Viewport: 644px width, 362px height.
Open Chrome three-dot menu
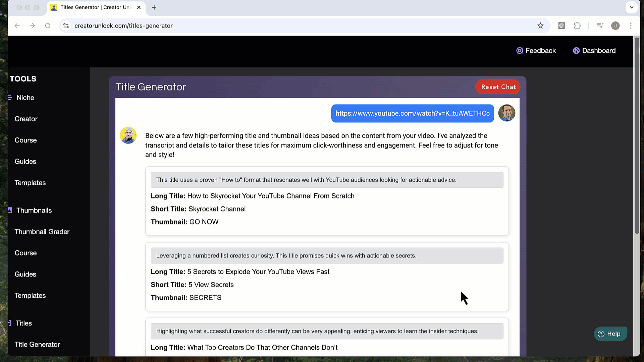click(631, 26)
